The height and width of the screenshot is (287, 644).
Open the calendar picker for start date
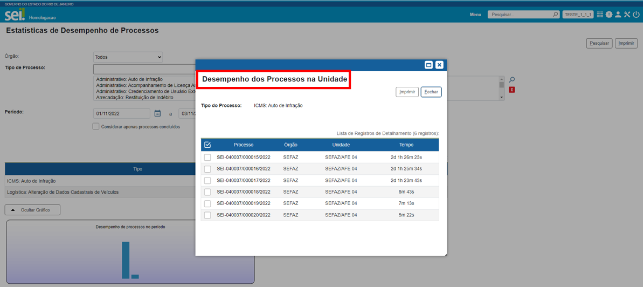[157, 113]
